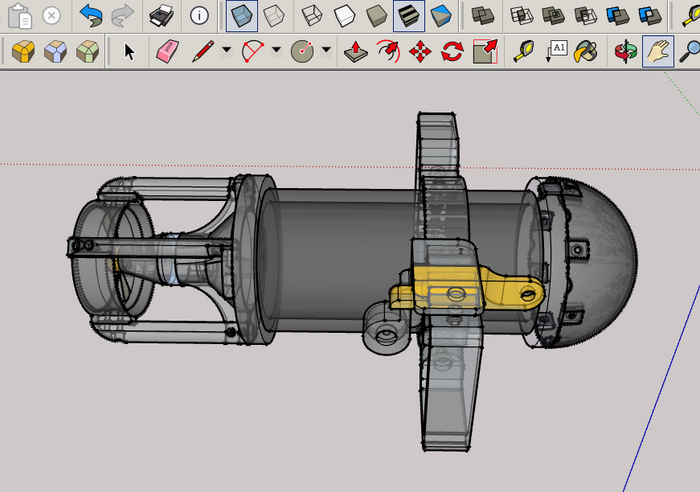Select the arrow Select tool
Viewport: 700px width, 492px height.
(129, 51)
